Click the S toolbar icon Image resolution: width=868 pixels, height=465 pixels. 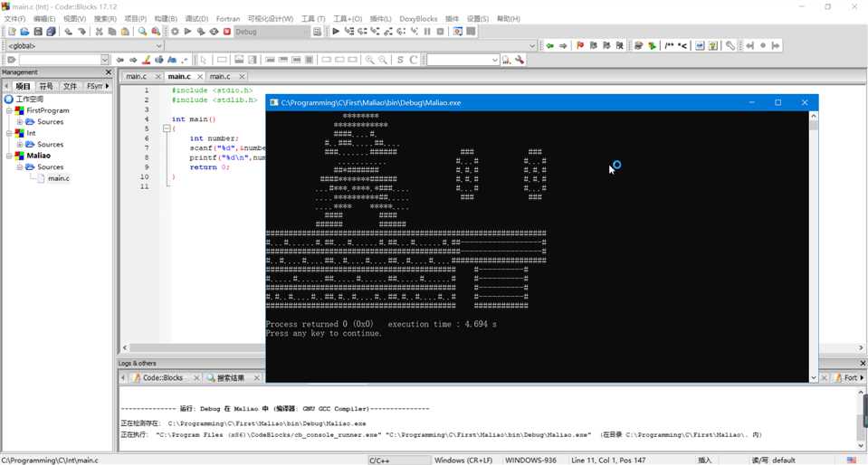pyautogui.click(x=400, y=60)
